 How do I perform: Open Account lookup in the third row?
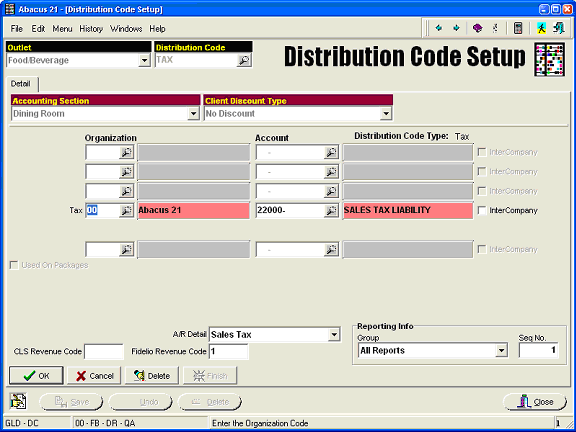[331, 191]
